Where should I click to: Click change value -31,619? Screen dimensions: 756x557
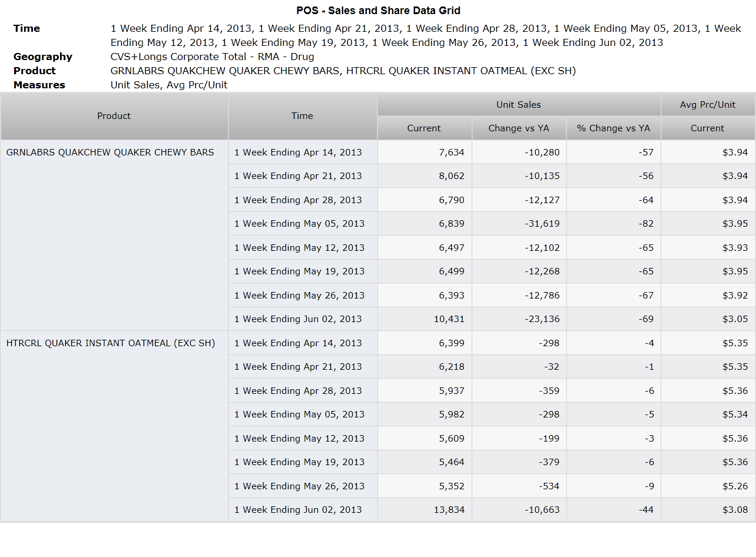519,223
